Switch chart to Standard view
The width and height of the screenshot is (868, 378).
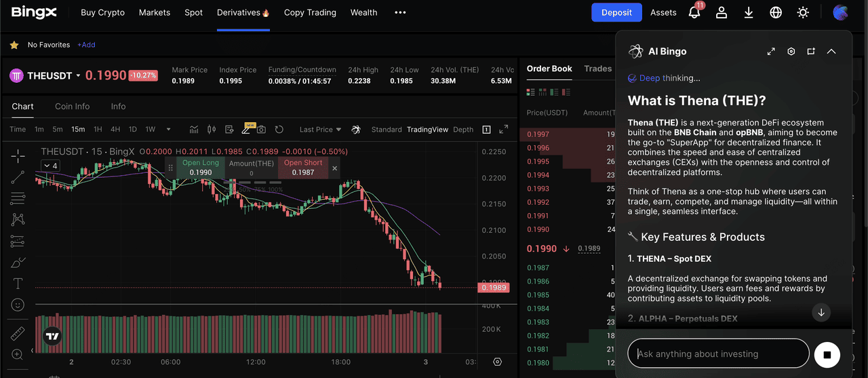tap(387, 130)
